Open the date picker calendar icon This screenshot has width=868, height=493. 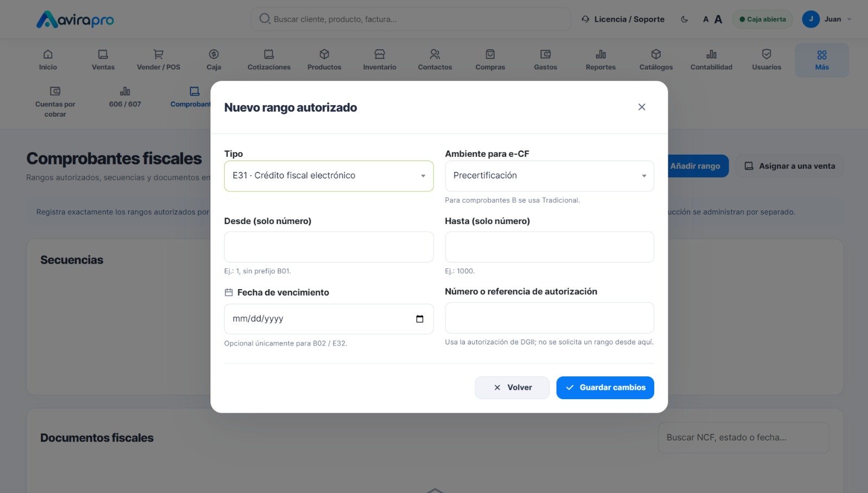[419, 319]
